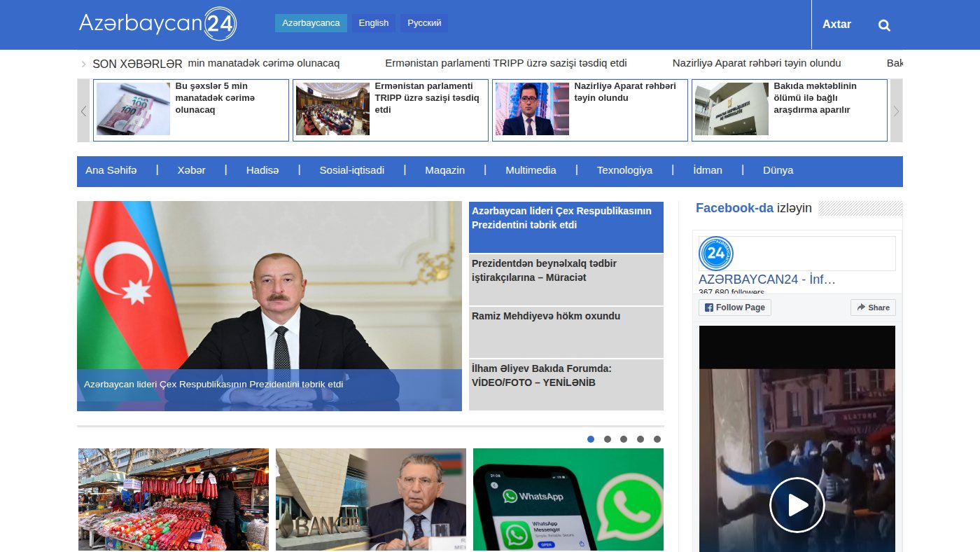This screenshot has width=980, height=552.
Task: Click the Follow Page button
Action: tap(734, 308)
